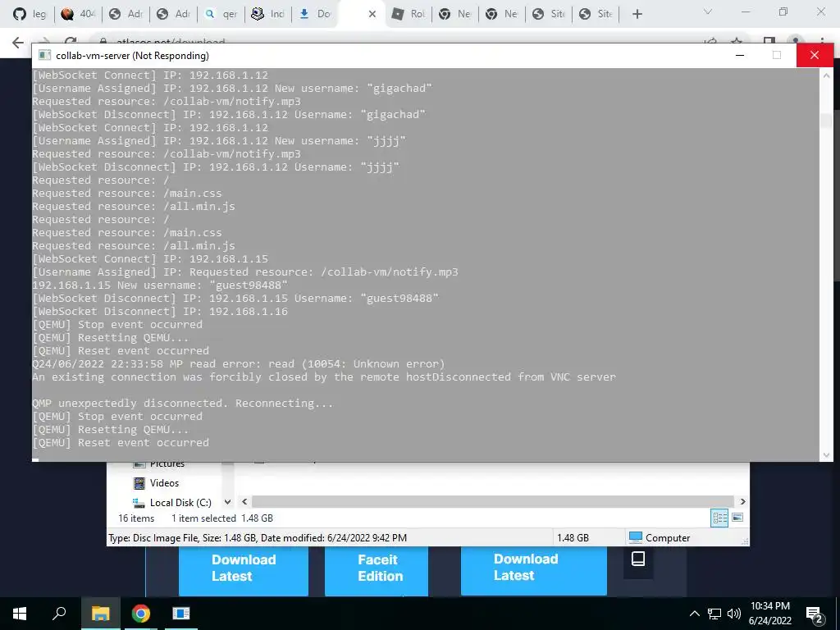Open the Windows Start menu
Image resolution: width=840 pixels, height=630 pixels.
(x=20, y=614)
